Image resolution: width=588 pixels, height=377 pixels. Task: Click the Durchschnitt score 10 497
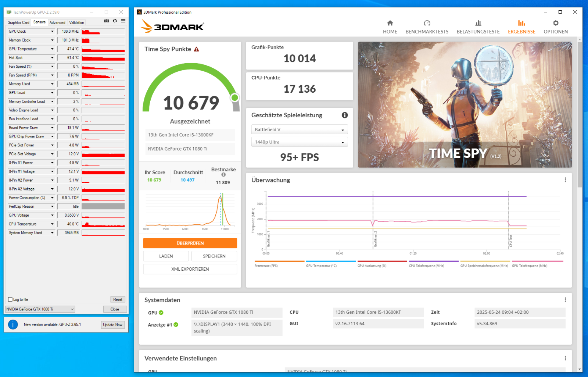[187, 180]
